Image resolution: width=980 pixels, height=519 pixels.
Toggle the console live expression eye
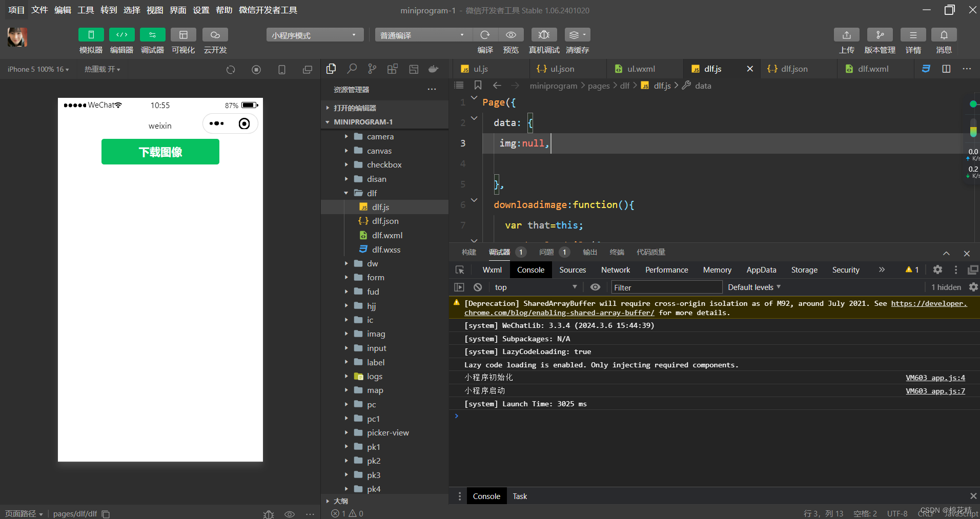pos(595,287)
